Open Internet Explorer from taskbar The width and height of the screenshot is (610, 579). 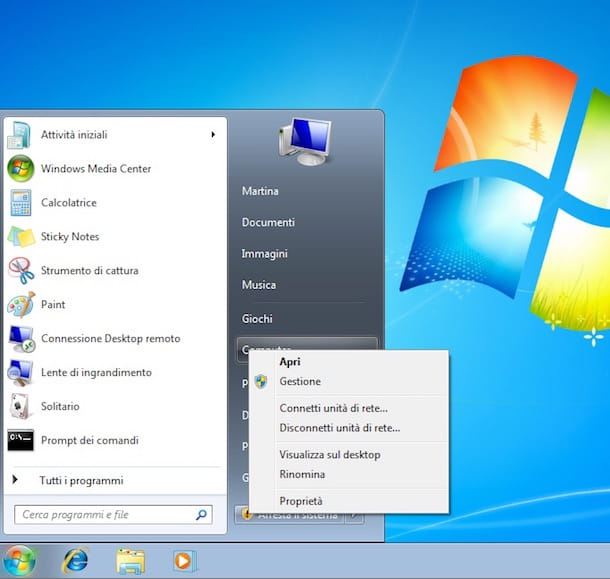75,561
